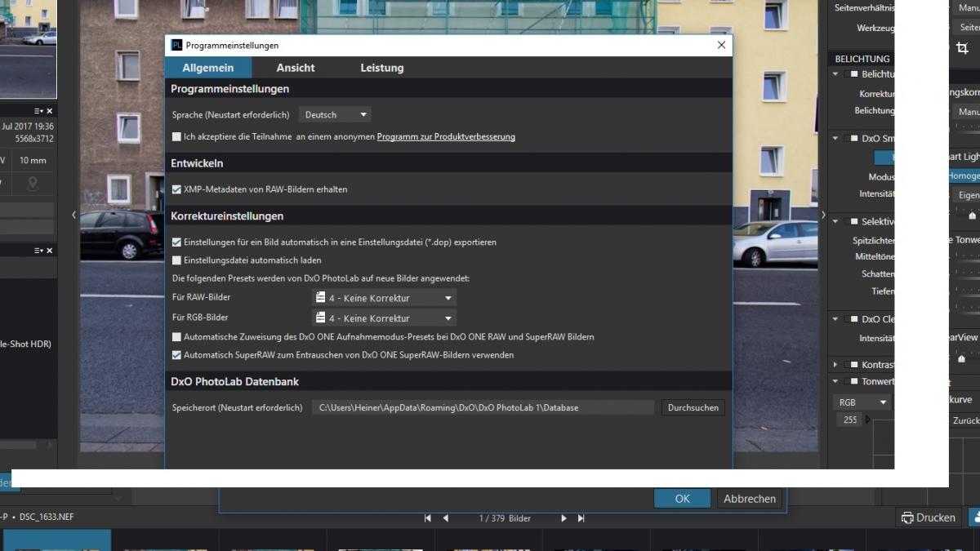Click the Zurück reset button under tone curve
This screenshot has height=551, width=980.
click(965, 421)
